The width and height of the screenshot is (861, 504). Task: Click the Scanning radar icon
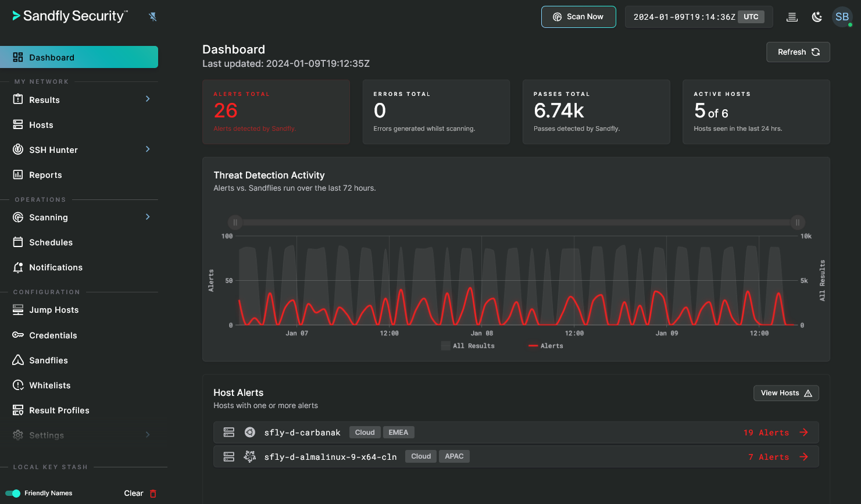click(x=18, y=217)
